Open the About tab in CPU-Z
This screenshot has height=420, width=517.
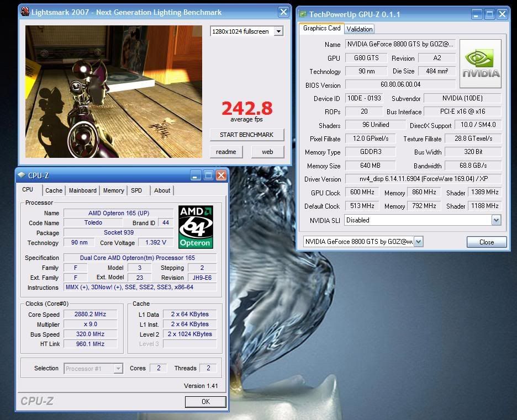pos(162,190)
